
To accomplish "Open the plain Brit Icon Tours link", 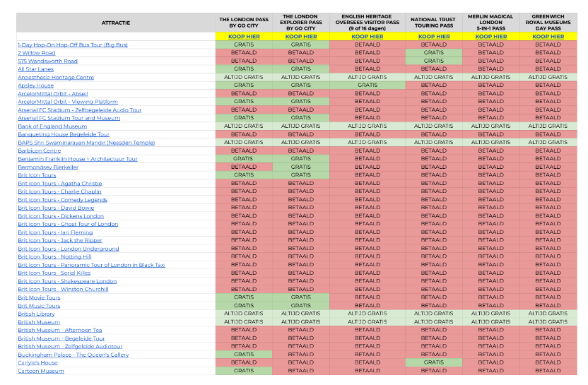I will pos(37,175).
